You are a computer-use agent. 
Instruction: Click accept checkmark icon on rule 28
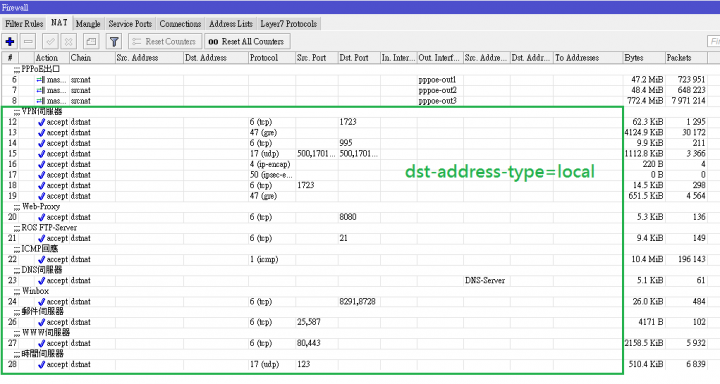point(41,365)
